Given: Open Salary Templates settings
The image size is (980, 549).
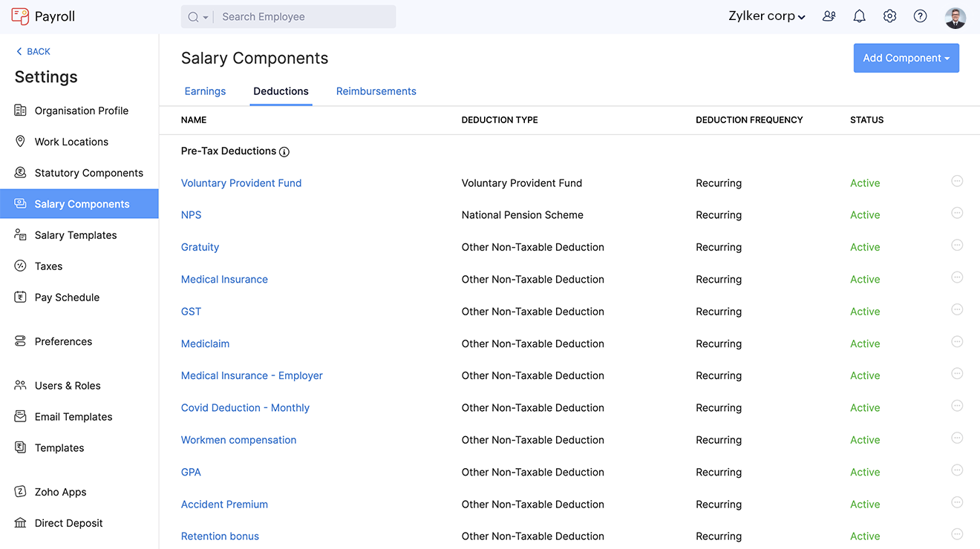Looking at the screenshot, I should pos(75,234).
